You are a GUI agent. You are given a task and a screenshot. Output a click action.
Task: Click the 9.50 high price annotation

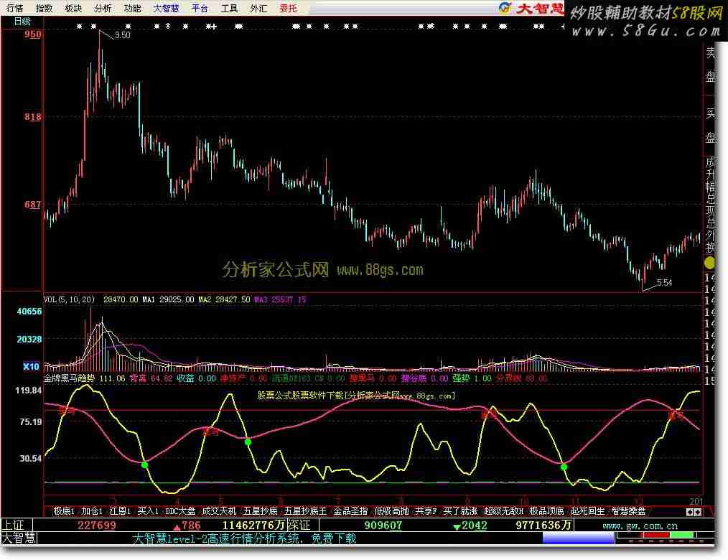coord(123,35)
